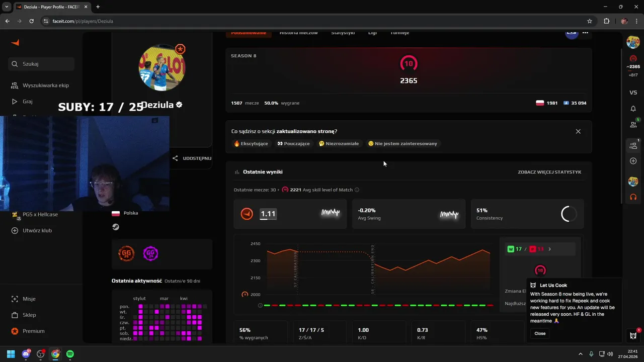Reload the page

(x=31, y=21)
